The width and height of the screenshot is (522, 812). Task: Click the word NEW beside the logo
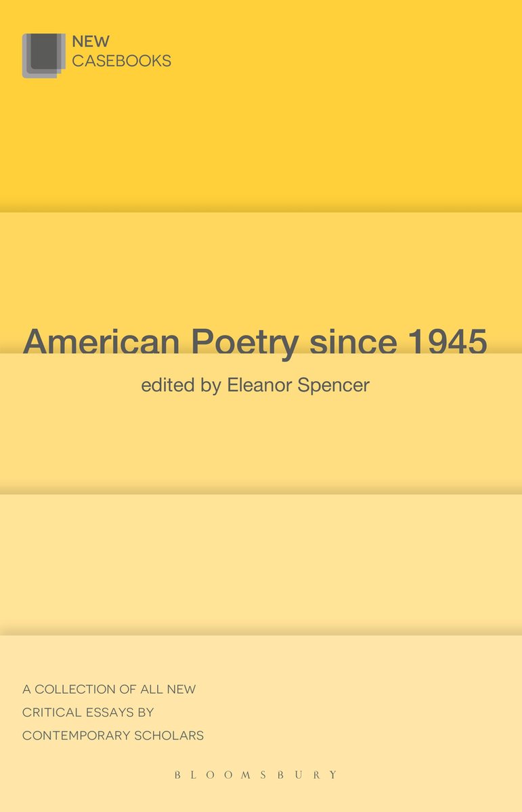[x=91, y=42]
